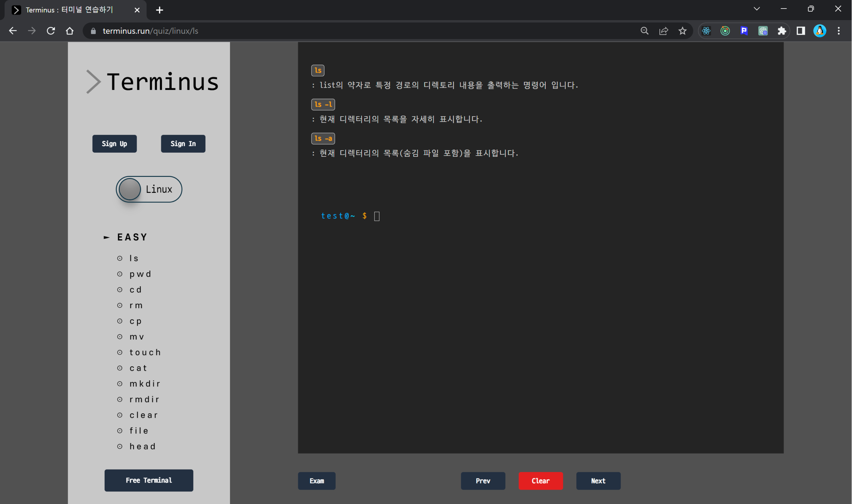Open the Extensions puzzle piece menu
852x504 pixels.
point(781,31)
